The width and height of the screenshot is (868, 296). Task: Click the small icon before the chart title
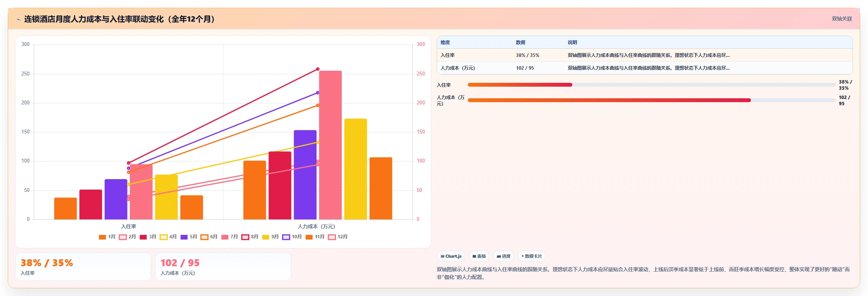coord(18,19)
